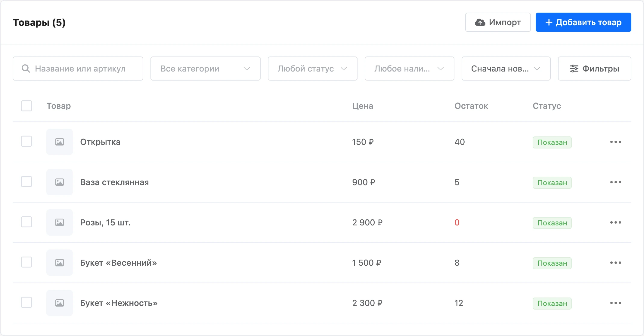
Task: Open the Все категории dropdown
Action: 206,69
